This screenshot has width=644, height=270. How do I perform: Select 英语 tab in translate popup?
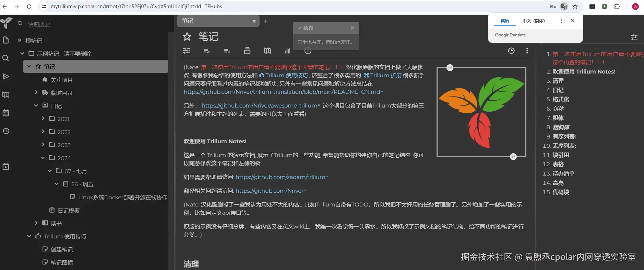[x=505, y=21]
